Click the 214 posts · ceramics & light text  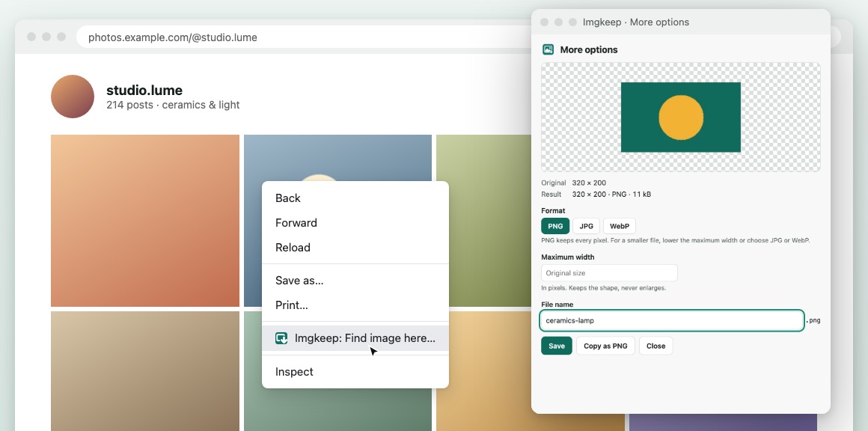(173, 105)
